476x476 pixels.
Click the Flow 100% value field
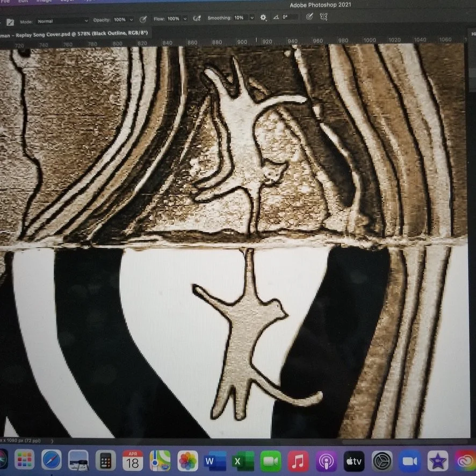[x=174, y=19]
